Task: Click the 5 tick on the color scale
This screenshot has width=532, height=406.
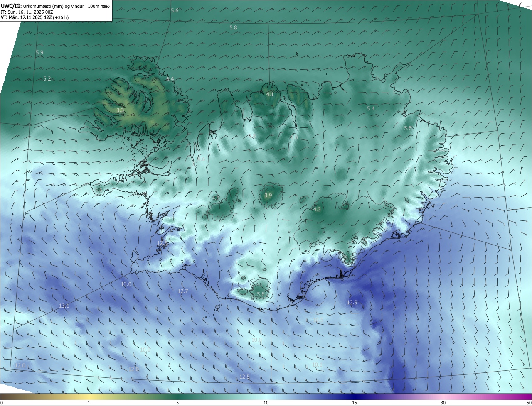Action: coord(177,403)
